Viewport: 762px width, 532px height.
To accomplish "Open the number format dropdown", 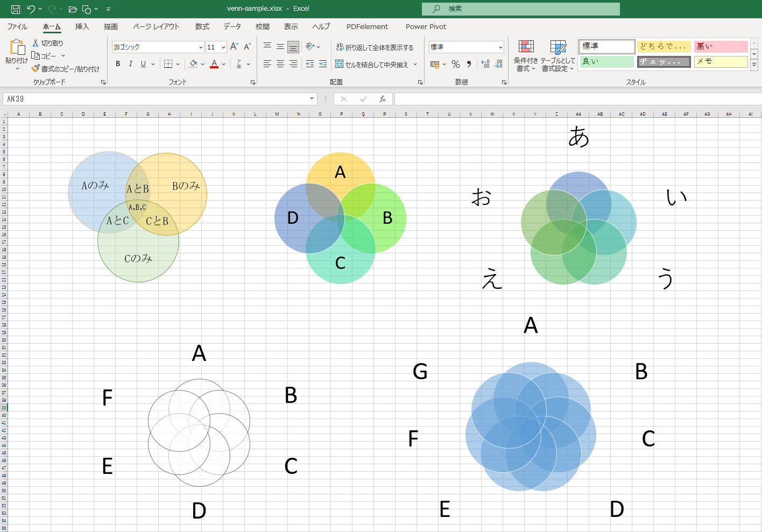I will (x=500, y=47).
